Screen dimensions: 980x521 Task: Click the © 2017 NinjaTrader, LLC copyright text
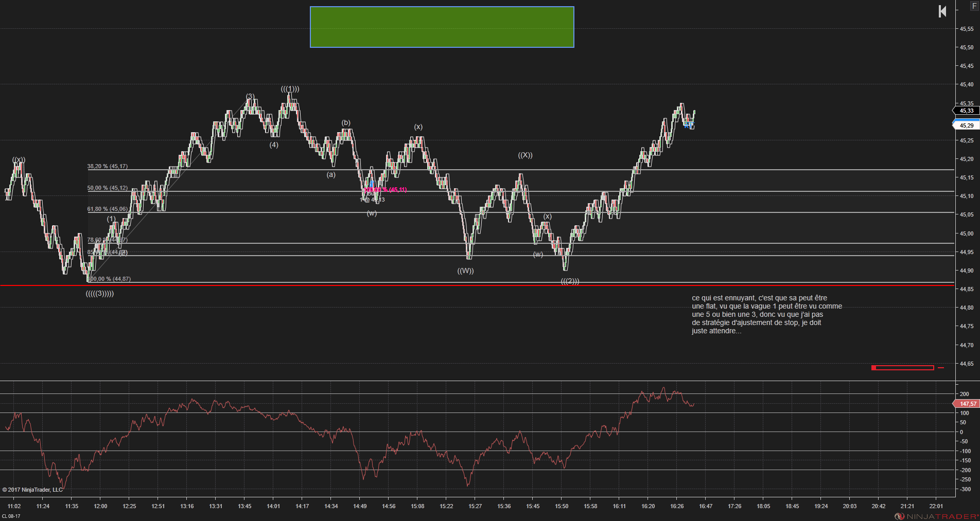[x=32, y=490]
